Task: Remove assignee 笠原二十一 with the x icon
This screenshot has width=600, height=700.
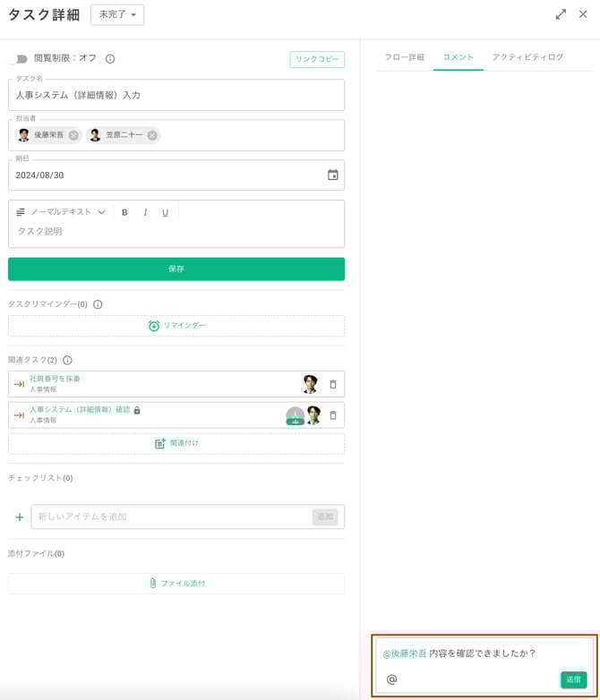Action: [x=152, y=135]
